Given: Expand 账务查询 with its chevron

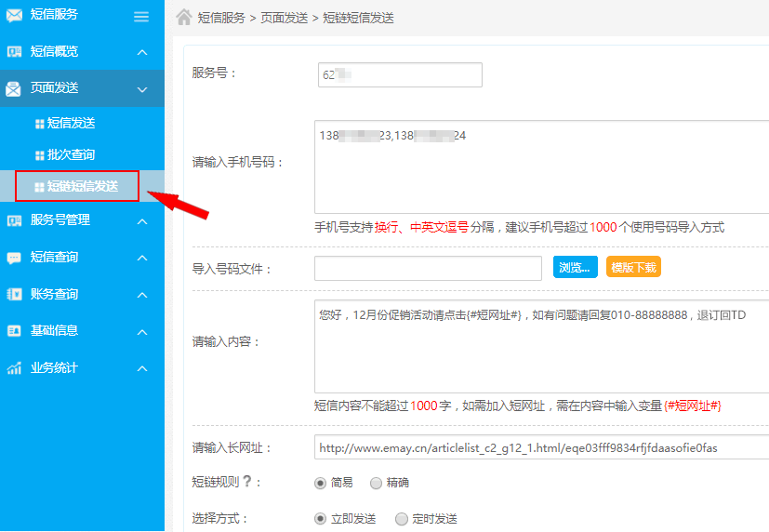Looking at the screenshot, I should (x=142, y=295).
